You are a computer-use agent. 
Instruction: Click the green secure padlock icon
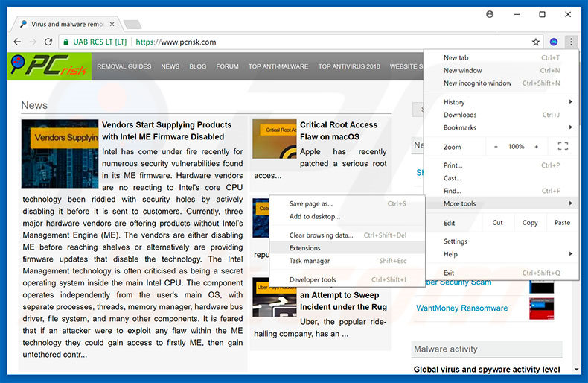point(66,42)
